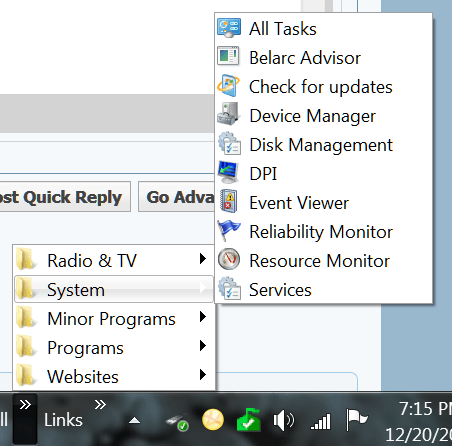Launch Belarc Advisor icon
The height and width of the screenshot is (446, 452).
coord(229,56)
